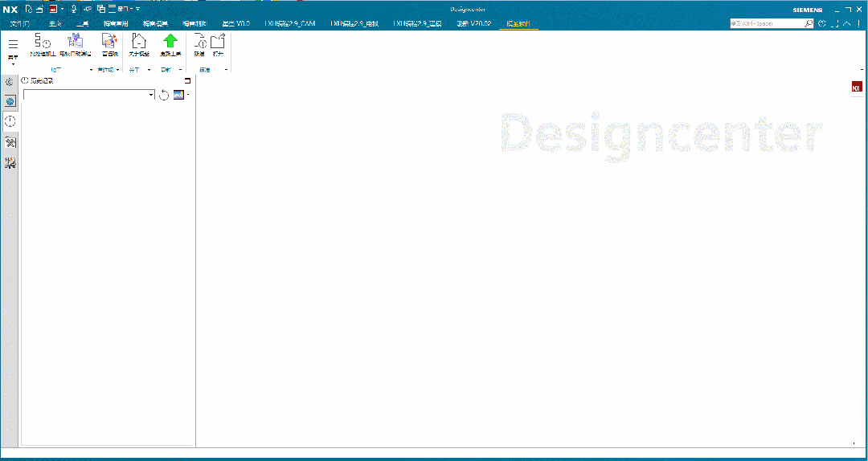Click the first ribbon icon with clock symbol
The height and width of the screenshot is (461, 868).
pos(43,46)
